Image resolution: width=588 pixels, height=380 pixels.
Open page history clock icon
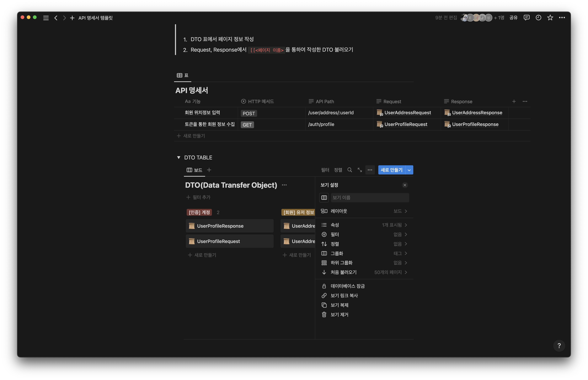click(x=538, y=18)
